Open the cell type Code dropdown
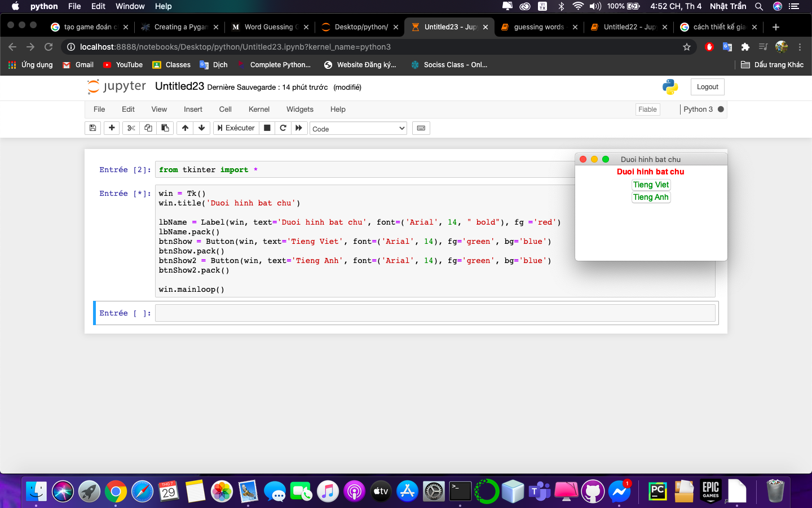This screenshot has width=812, height=508. [359, 129]
